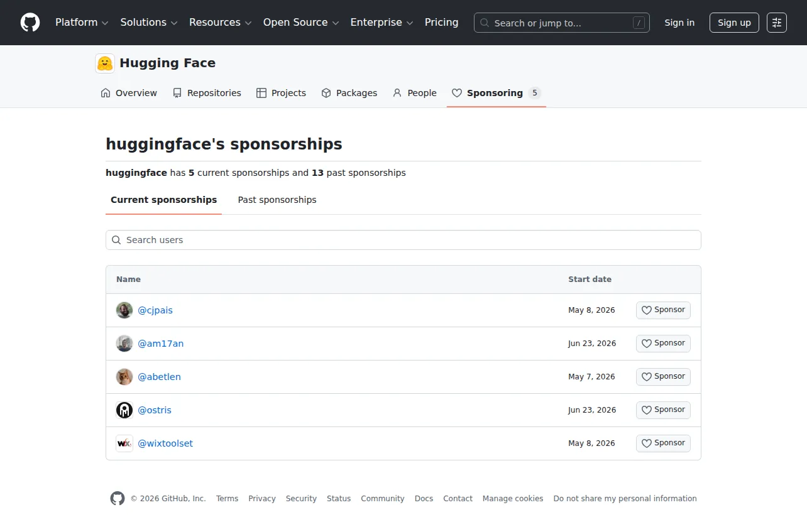Screen dimensions: 807x532
Task: Go to the People tab
Action: pyautogui.click(x=414, y=93)
